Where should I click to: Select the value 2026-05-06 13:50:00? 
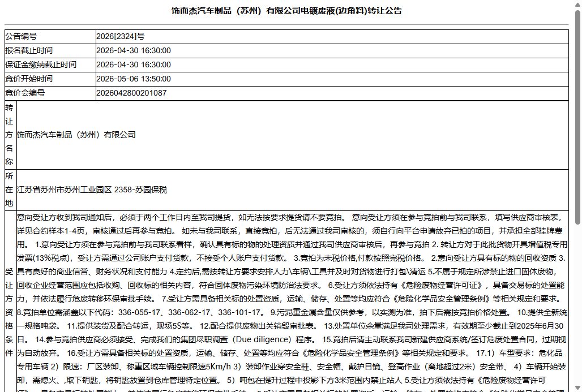click(134, 79)
